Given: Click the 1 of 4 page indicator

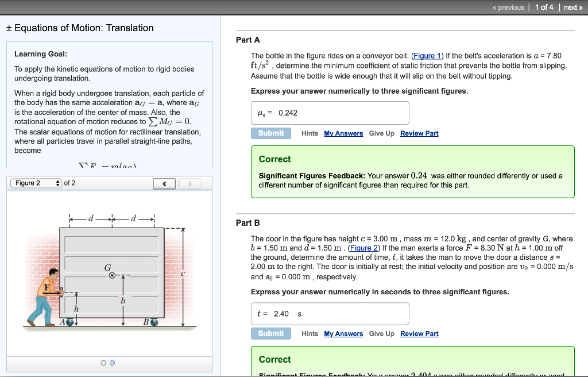Looking at the screenshot, I should pos(543,7).
